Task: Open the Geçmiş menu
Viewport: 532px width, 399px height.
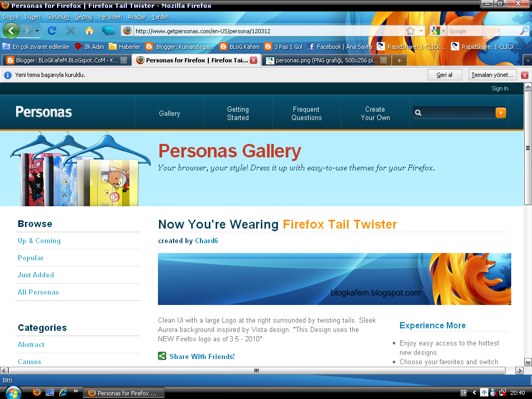Action: tap(84, 17)
